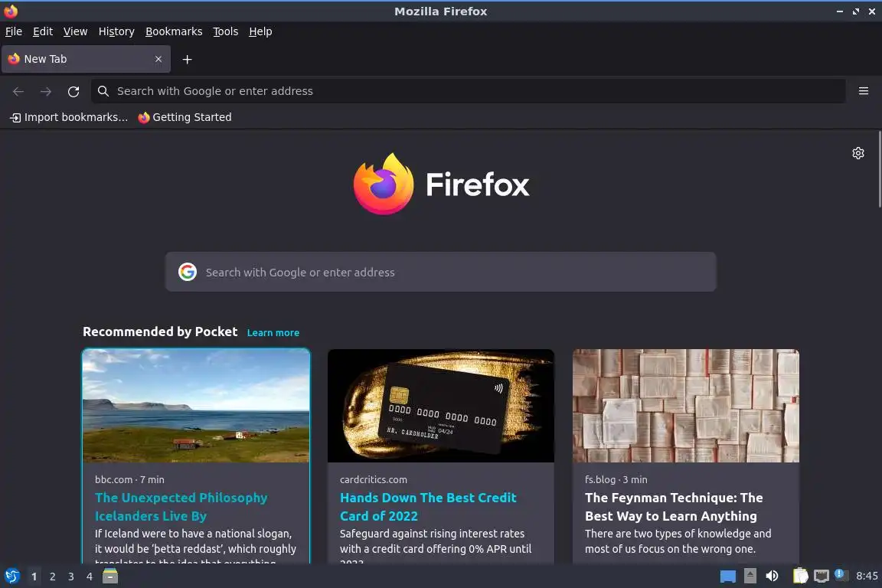882x588 pixels.
Task: Open the hamburger application menu
Action: pos(864,91)
